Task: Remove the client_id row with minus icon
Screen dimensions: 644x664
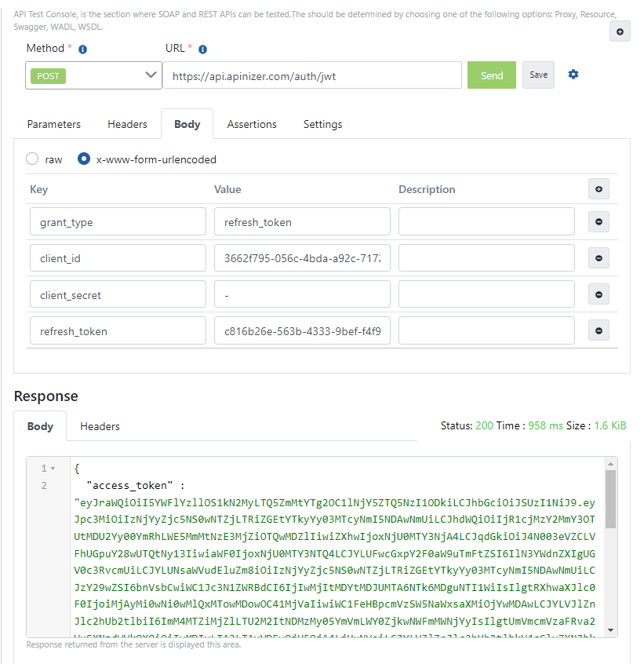Action: pyautogui.click(x=599, y=258)
